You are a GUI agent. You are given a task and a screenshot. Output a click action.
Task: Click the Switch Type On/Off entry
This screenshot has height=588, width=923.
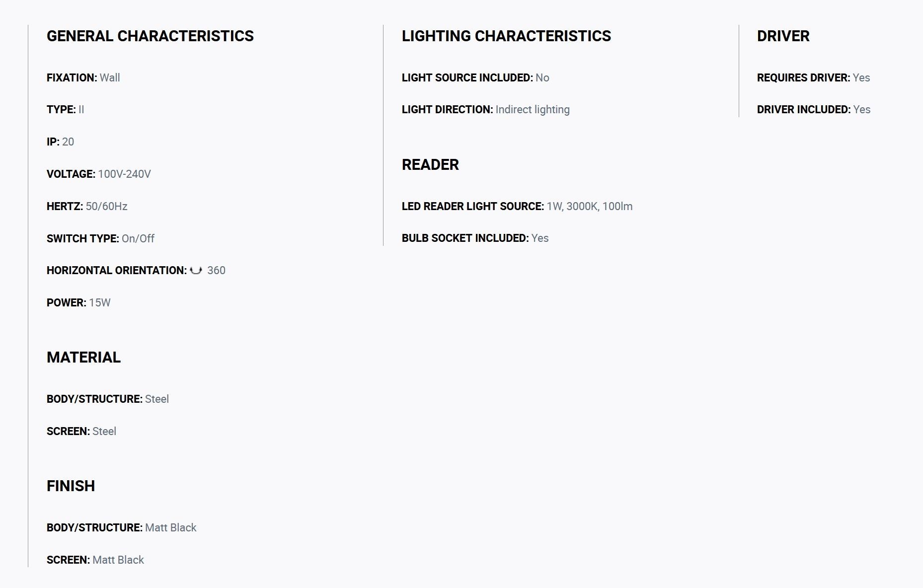click(x=100, y=238)
